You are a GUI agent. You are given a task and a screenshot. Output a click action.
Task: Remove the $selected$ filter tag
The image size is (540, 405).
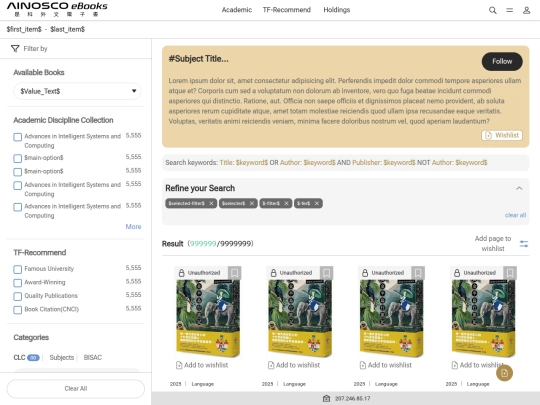click(252, 203)
